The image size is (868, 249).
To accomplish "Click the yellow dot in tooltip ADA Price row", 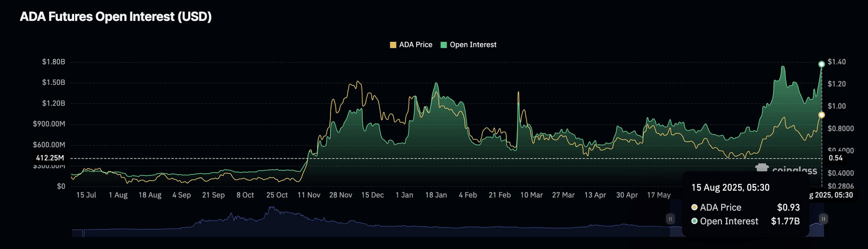I will (x=695, y=208).
